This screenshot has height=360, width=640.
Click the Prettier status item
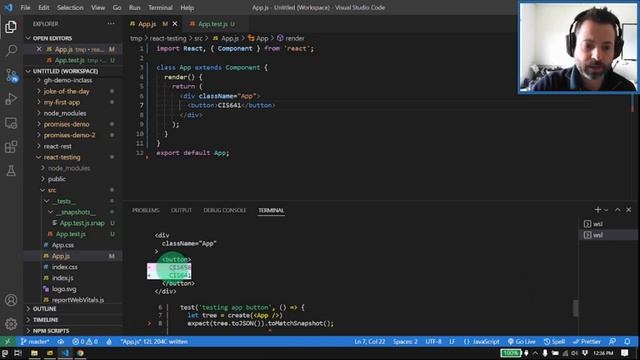pos(587,341)
